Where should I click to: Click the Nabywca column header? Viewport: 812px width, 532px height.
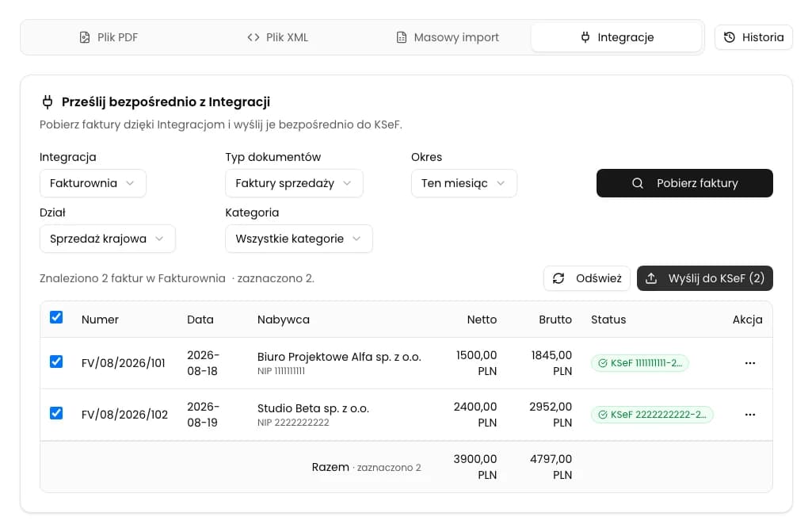[x=284, y=320]
